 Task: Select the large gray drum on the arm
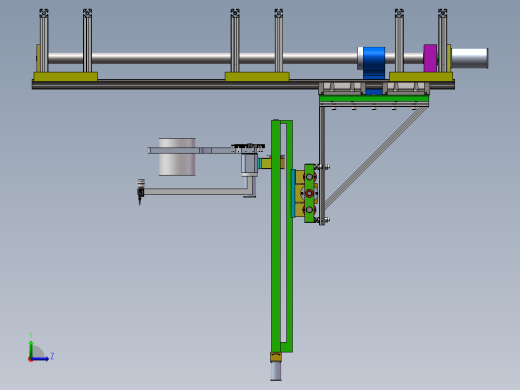177,157
